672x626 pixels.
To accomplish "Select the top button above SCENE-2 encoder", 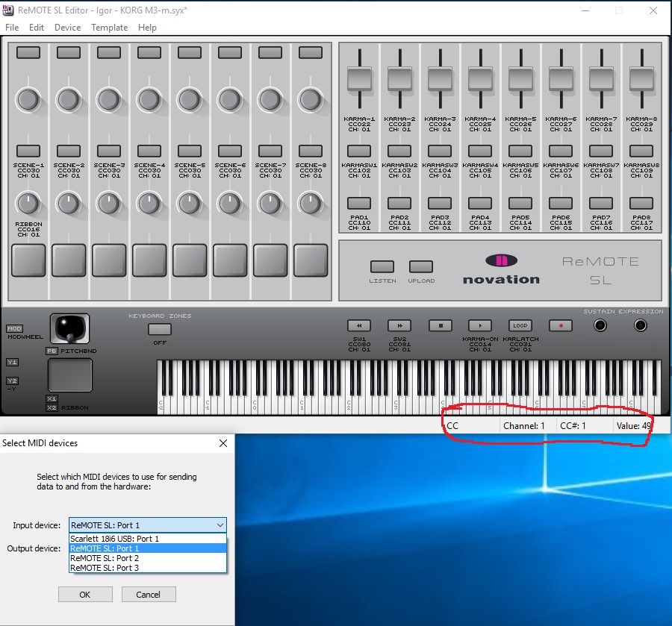I will 69,53.
